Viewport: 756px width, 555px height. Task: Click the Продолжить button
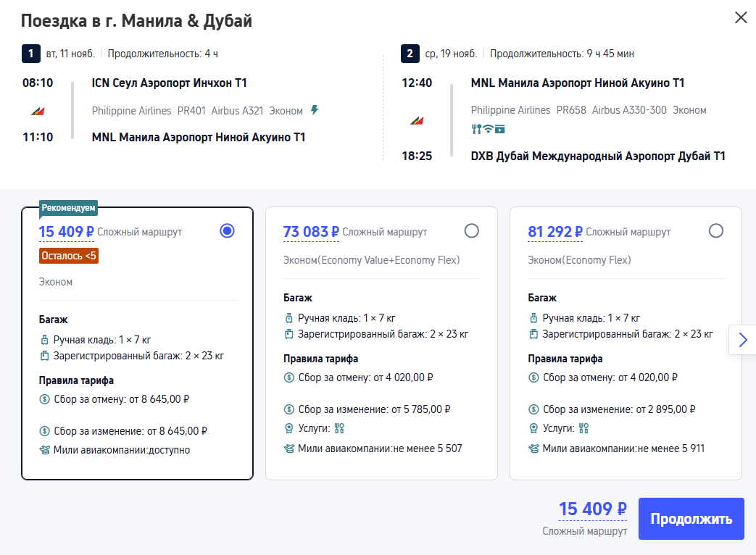tap(691, 519)
